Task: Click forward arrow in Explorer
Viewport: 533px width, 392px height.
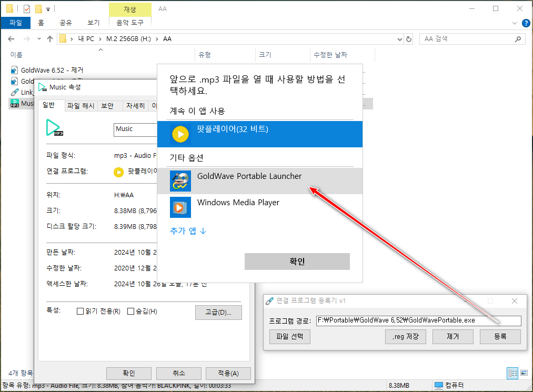Action: [26, 39]
